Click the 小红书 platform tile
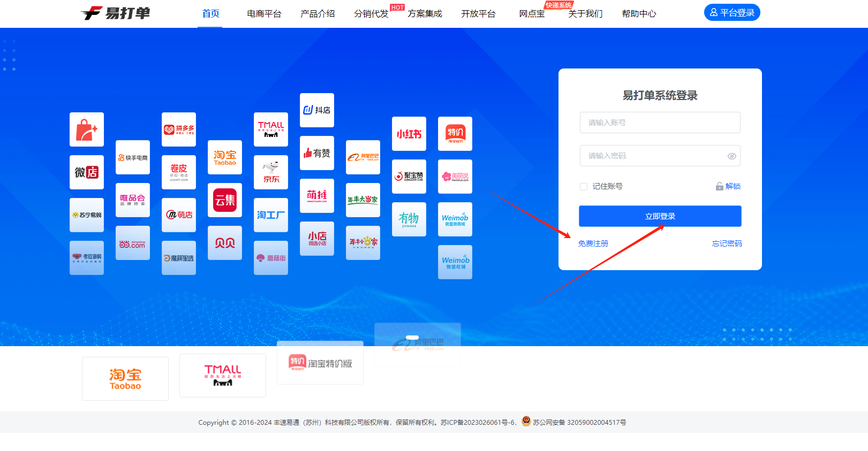Viewport: 868px width, 451px height. [x=409, y=134]
